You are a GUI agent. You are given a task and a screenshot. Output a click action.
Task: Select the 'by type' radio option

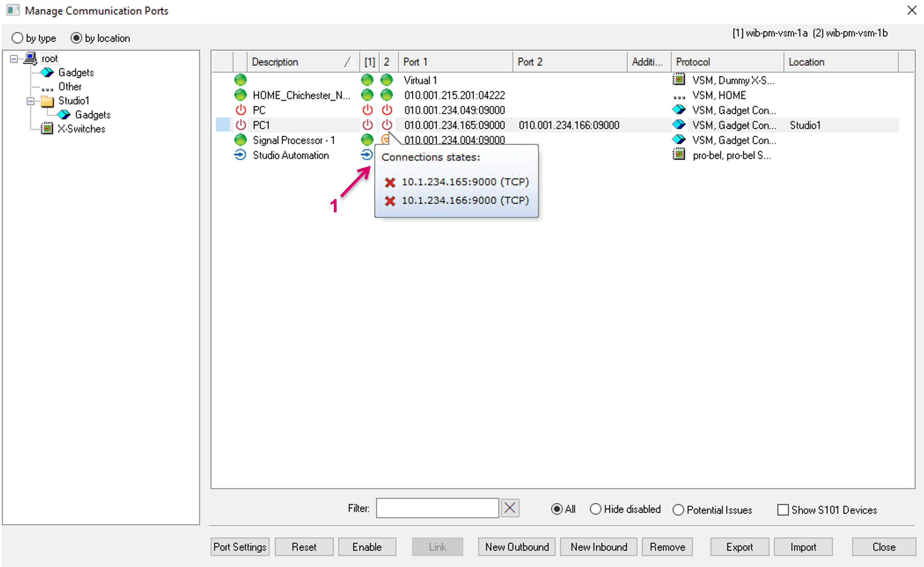(18, 38)
